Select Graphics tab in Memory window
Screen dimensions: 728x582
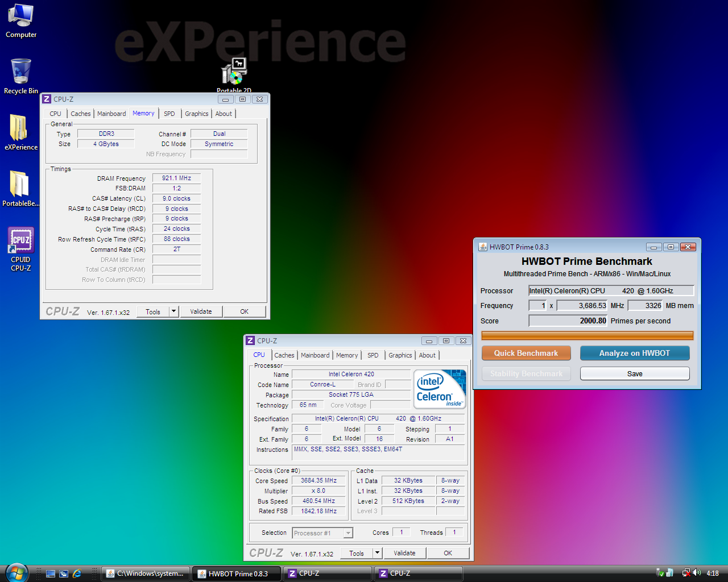[197, 114]
